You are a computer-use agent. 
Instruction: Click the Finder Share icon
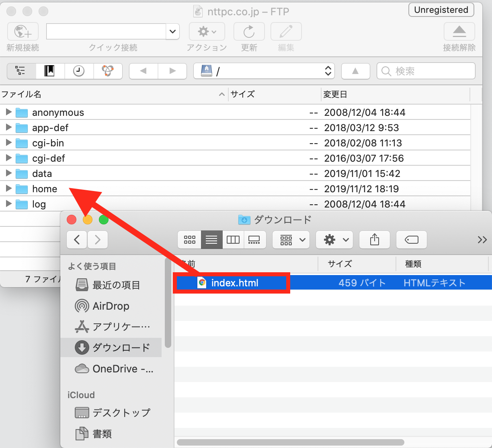coord(375,240)
